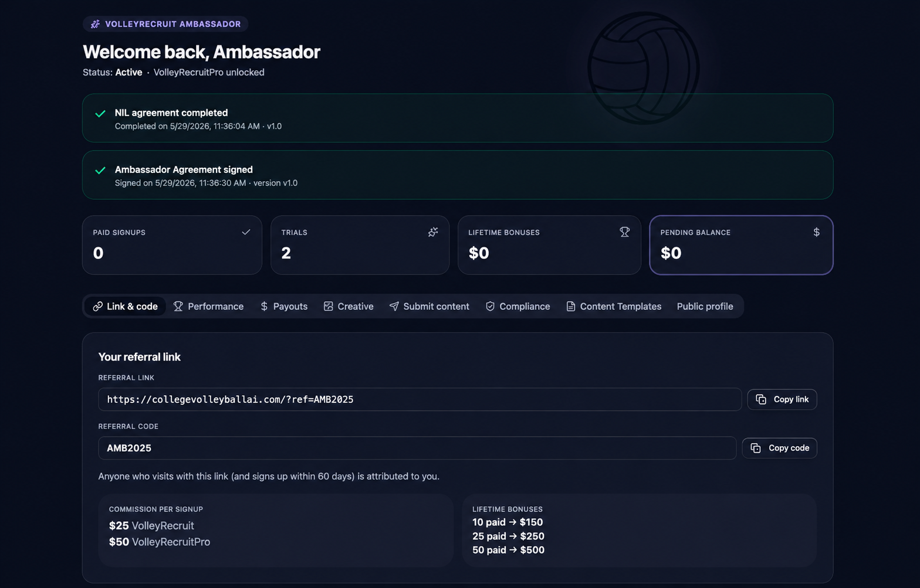Click the 'Active' status text
This screenshot has width=920, height=588.
(x=128, y=72)
